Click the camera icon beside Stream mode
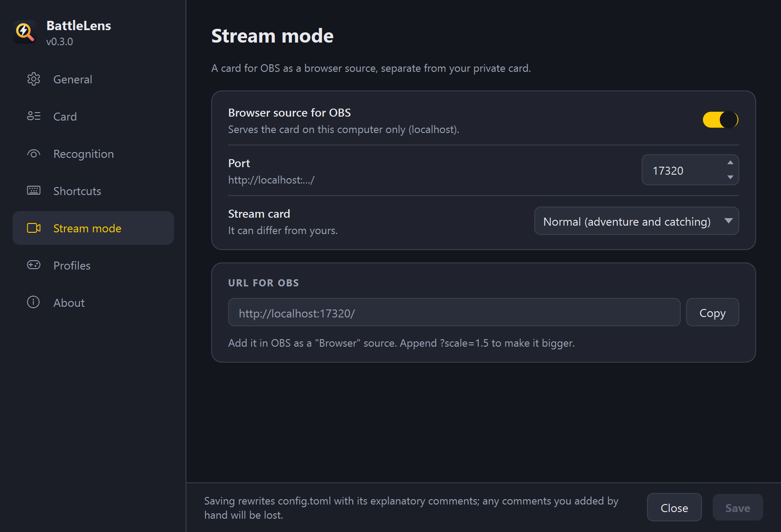781x532 pixels. pos(34,228)
